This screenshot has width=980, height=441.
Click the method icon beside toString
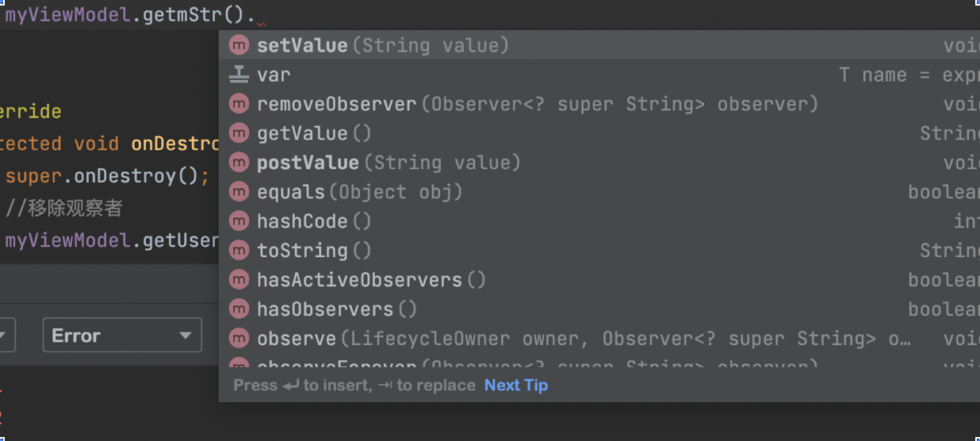coord(239,251)
